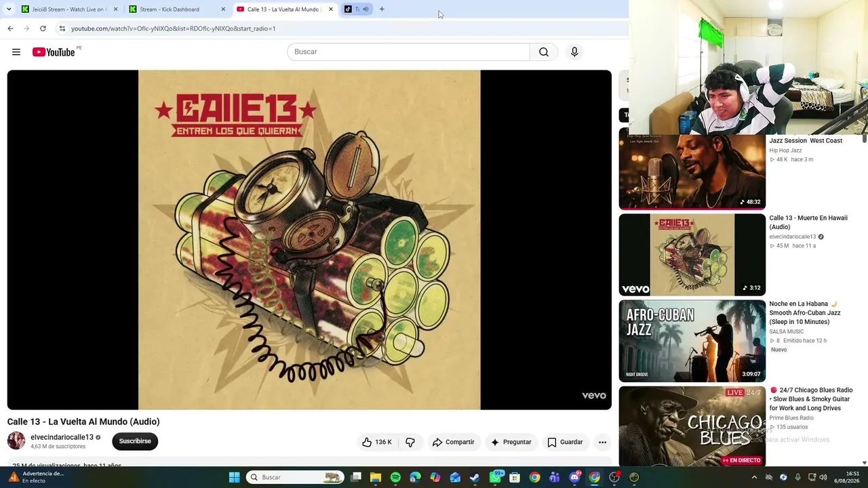The width and height of the screenshot is (868, 488).
Task: Click the magnifier search button on YouTube
Action: click(x=544, y=52)
